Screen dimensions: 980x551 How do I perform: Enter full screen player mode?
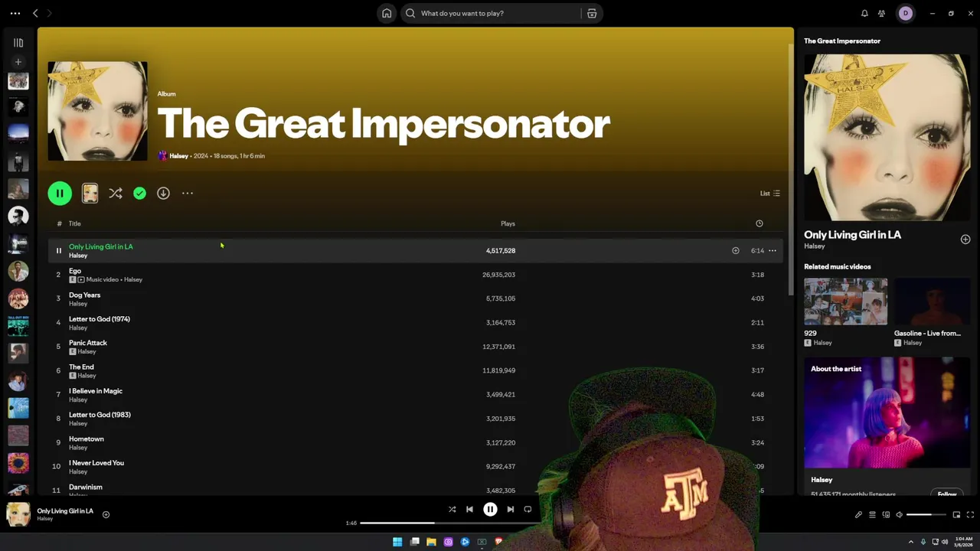(970, 514)
